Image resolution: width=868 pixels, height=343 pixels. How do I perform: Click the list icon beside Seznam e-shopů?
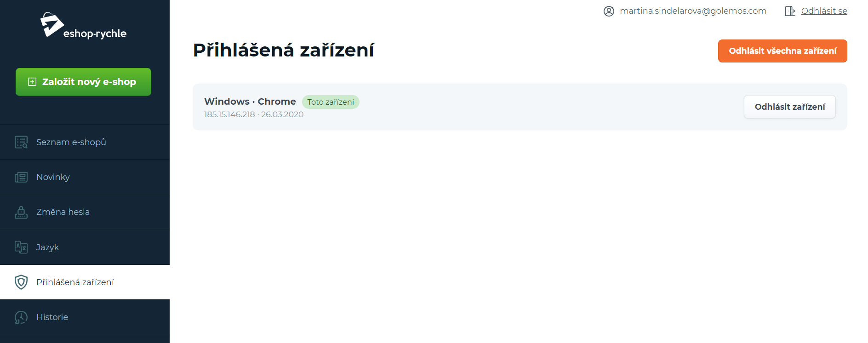[21, 142]
